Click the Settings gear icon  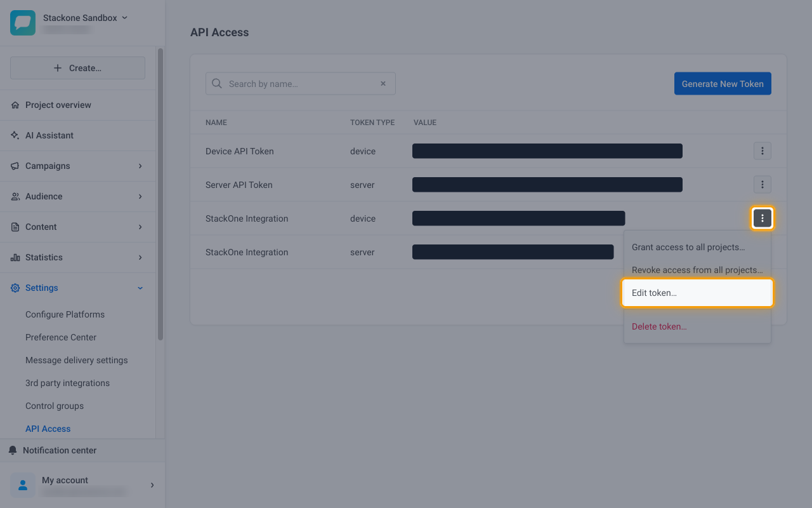15,288
